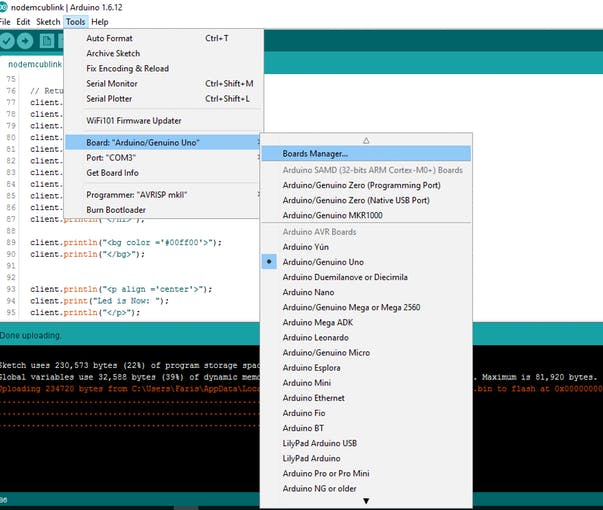The image size is (603, 510).
Task: Select Arduino/Genuino Mega or Mega 2560
Action: 366,307
